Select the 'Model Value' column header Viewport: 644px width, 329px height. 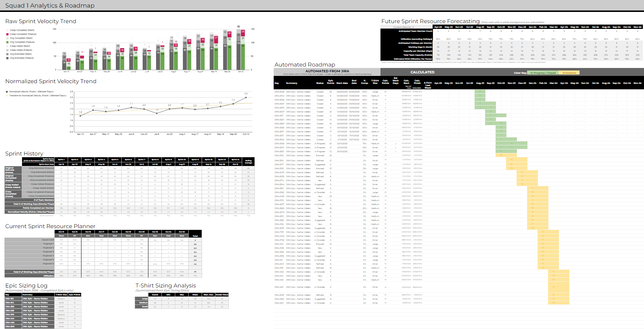(222, 295)
